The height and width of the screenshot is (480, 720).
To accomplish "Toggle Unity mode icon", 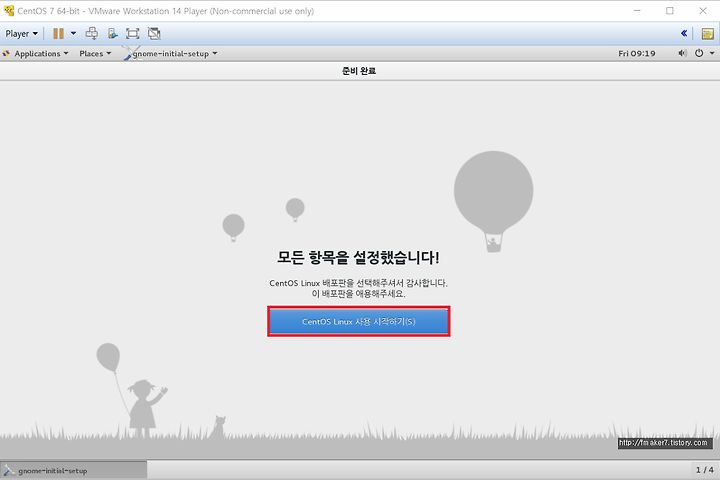I will 154,34.
